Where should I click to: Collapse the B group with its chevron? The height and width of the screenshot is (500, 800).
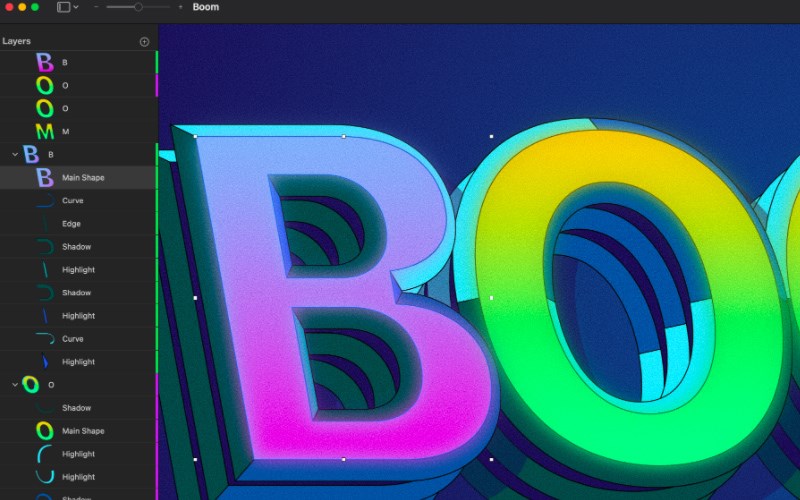click(x=15, y=154)
